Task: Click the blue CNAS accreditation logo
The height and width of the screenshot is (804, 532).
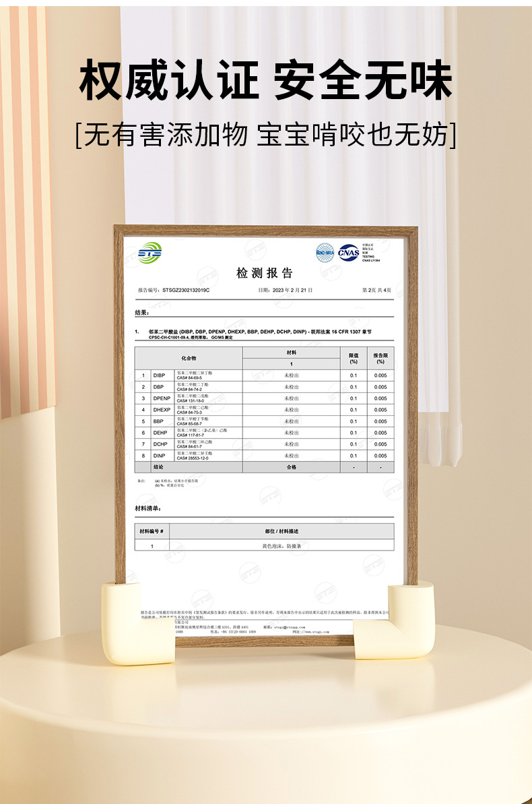Action: click(x=349, y=253)
